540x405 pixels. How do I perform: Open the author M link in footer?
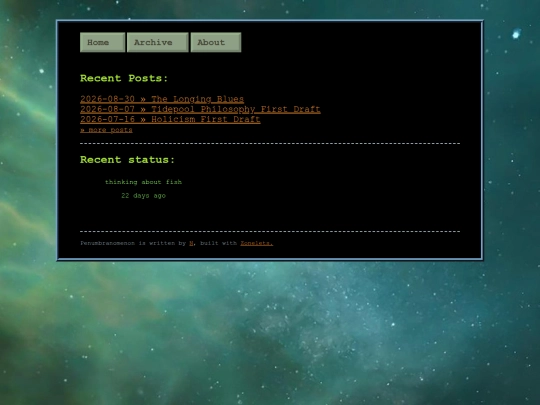[191, 243]
